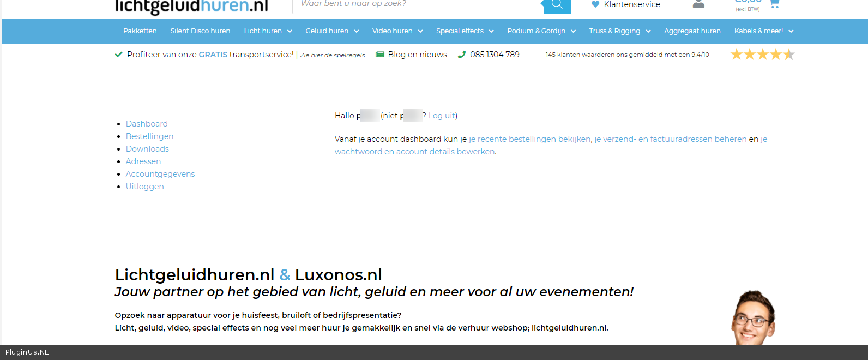Expand the Video huren dropdown arrow

pyautogui.click(x=420, y=31)
